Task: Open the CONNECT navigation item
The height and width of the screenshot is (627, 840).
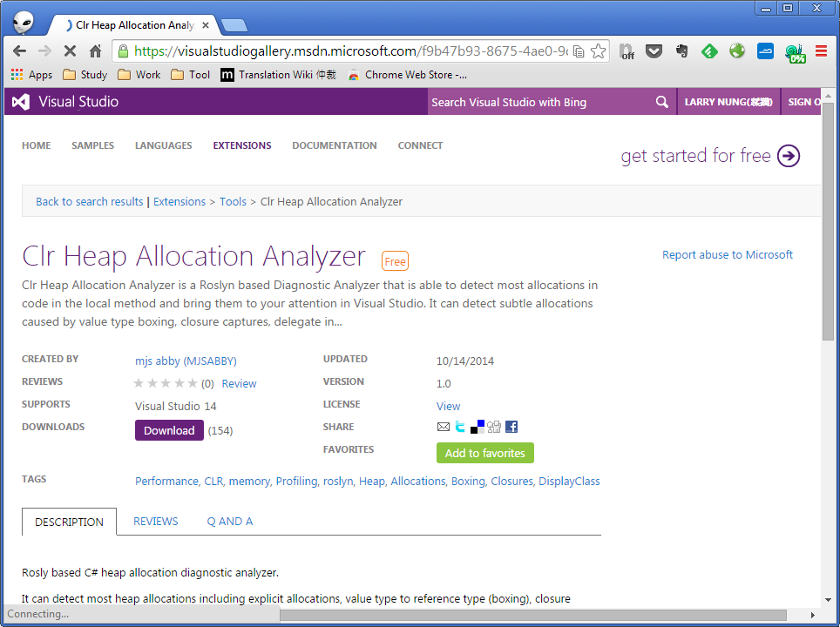Action: [420, 145]
